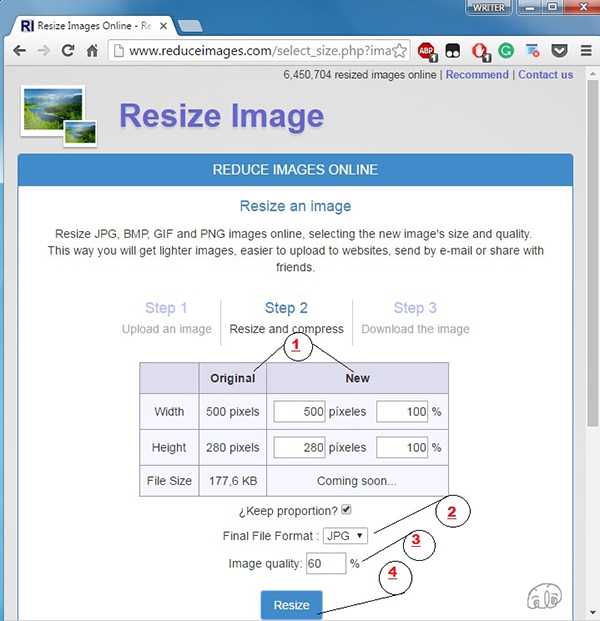Image resolution: width=600 pixels, height=621 pixels.
Task: Bookmark this page with the star icon
Action: [400, 51]
